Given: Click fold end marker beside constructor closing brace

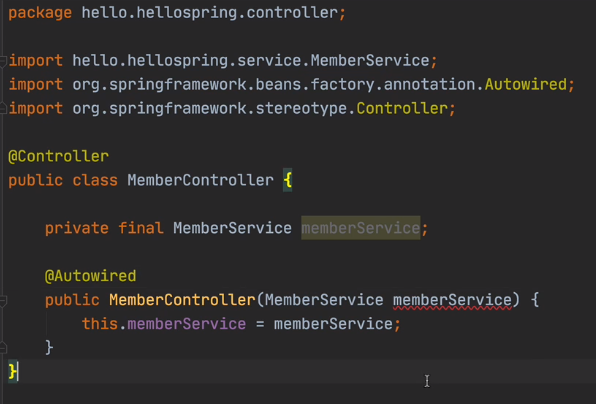Looking at the screenshot, I should (3, 347).
